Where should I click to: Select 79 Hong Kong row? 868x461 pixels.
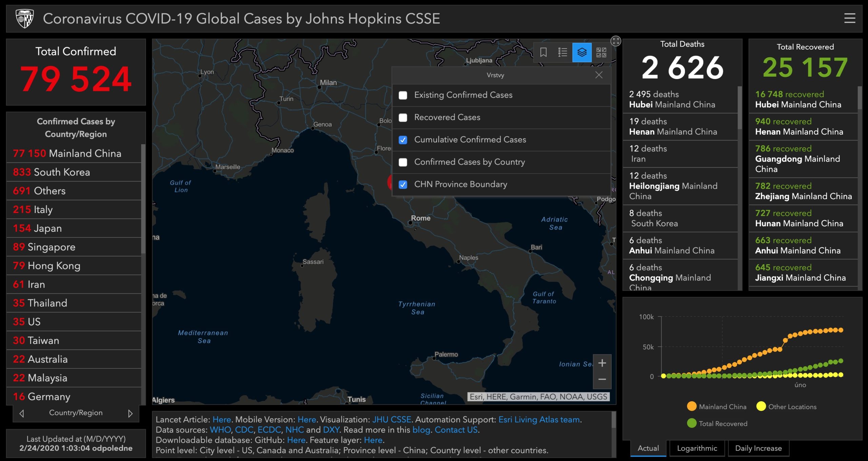(x=74, y=266)
